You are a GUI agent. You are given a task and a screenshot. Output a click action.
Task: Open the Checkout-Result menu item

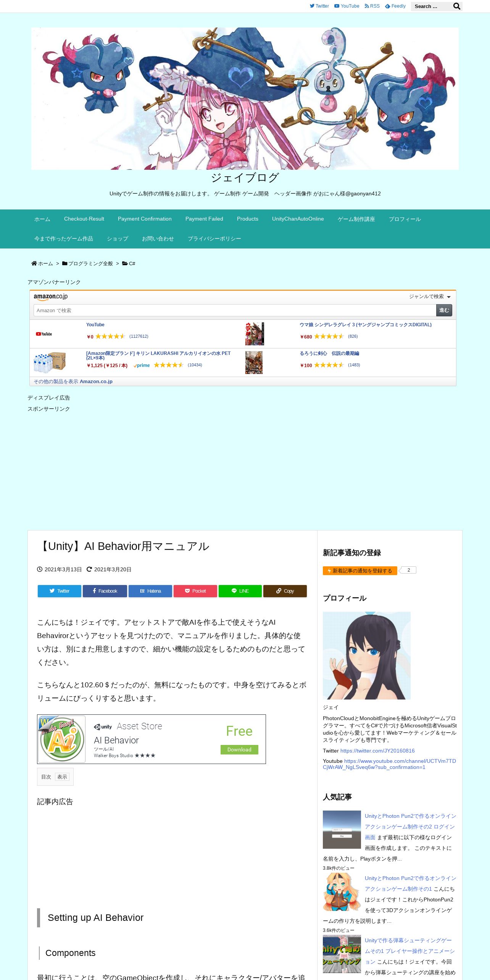click(x=84, y=219)
